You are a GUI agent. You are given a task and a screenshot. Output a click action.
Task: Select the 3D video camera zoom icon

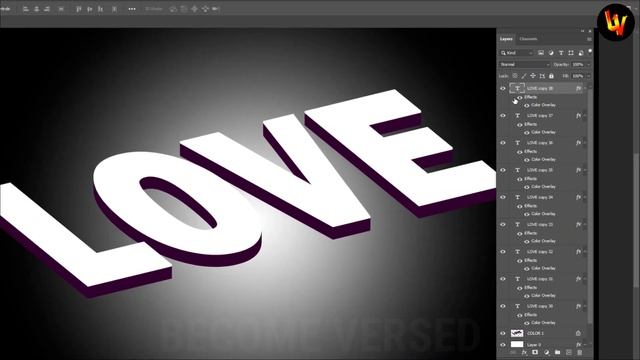[216, 9]
